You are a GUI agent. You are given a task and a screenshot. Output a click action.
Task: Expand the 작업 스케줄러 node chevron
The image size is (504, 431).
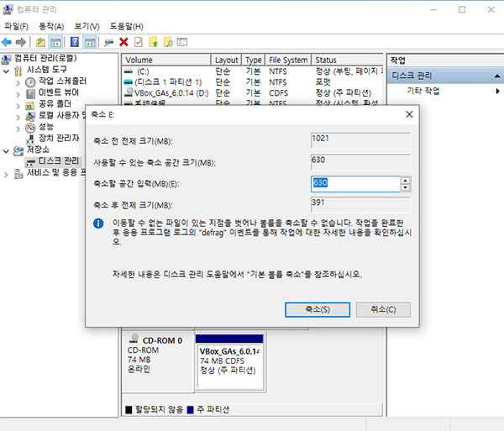[x=18, y=83]
